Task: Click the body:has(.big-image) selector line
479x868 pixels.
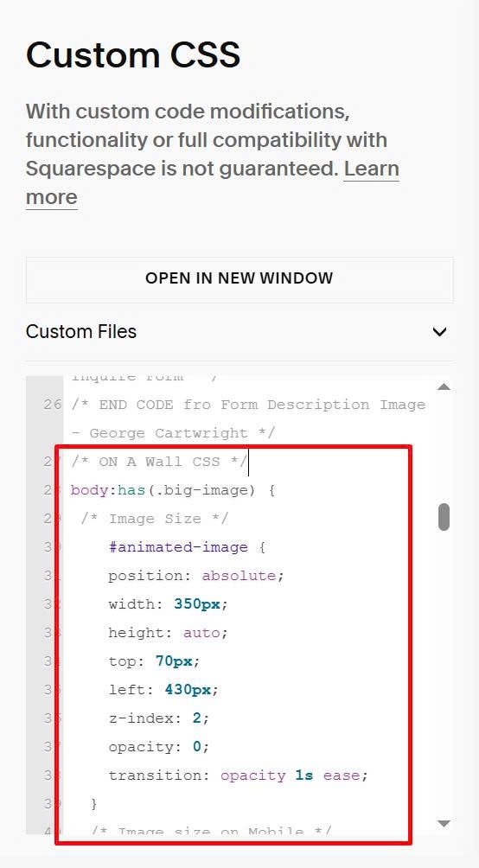Action: pyautogui.click(x=173, y=490)
